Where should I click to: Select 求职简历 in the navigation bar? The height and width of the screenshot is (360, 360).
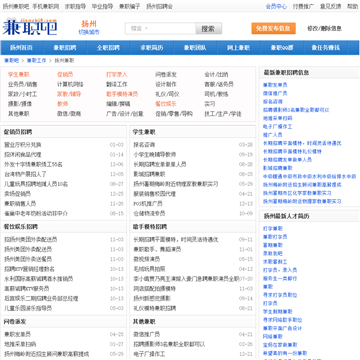[x=152, y=48]
